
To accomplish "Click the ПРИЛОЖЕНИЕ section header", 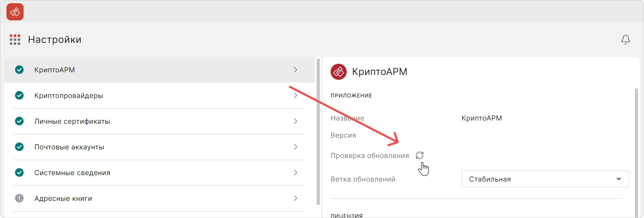I will [x=351, y=96].
